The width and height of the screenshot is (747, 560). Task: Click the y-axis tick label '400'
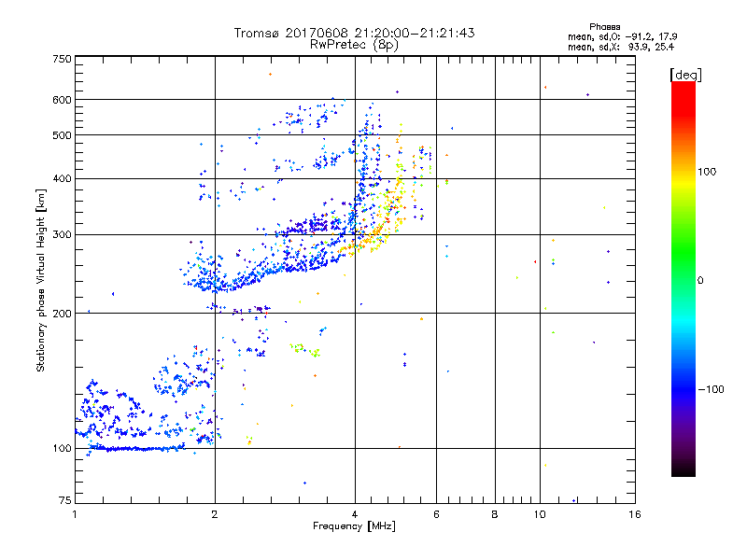tap(62, 179)
